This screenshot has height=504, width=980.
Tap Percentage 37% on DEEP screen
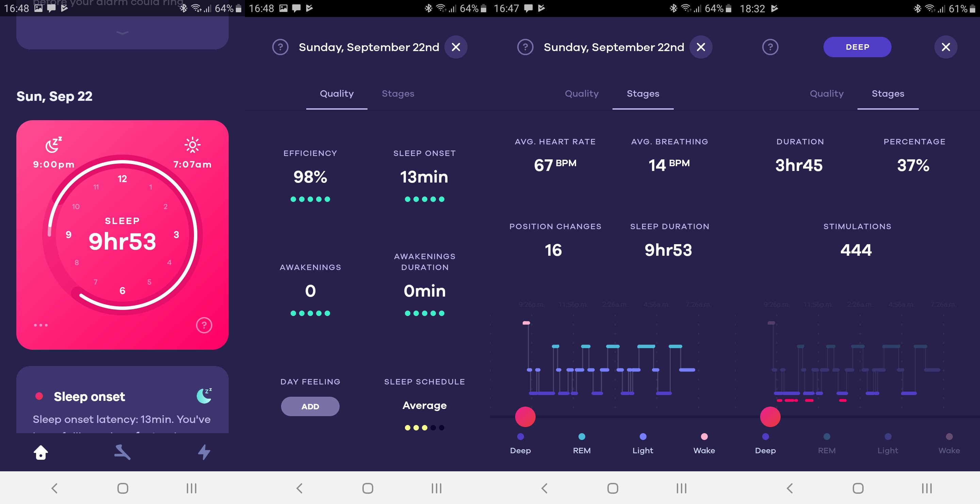coord(913,165)
